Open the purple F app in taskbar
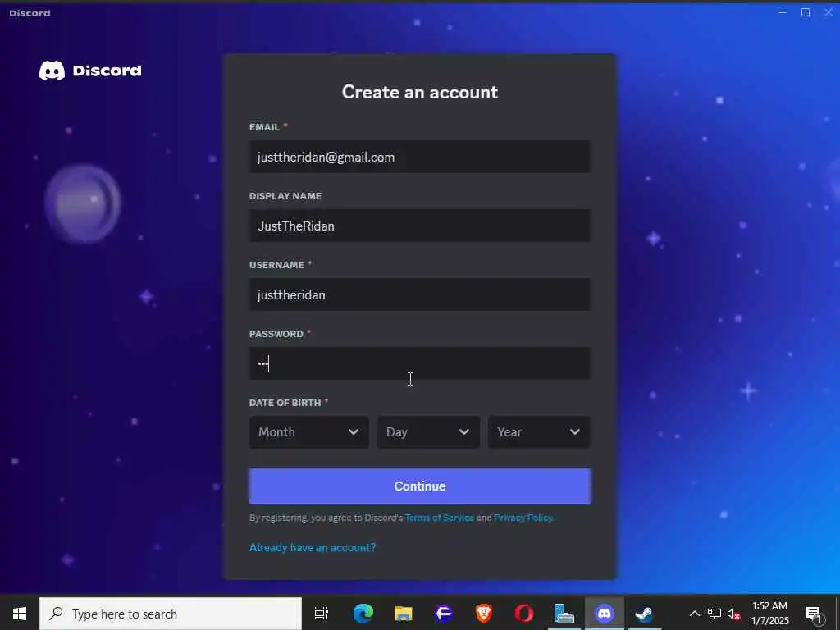This screenshot has width=840, height=630. click(x=444, y=614)
